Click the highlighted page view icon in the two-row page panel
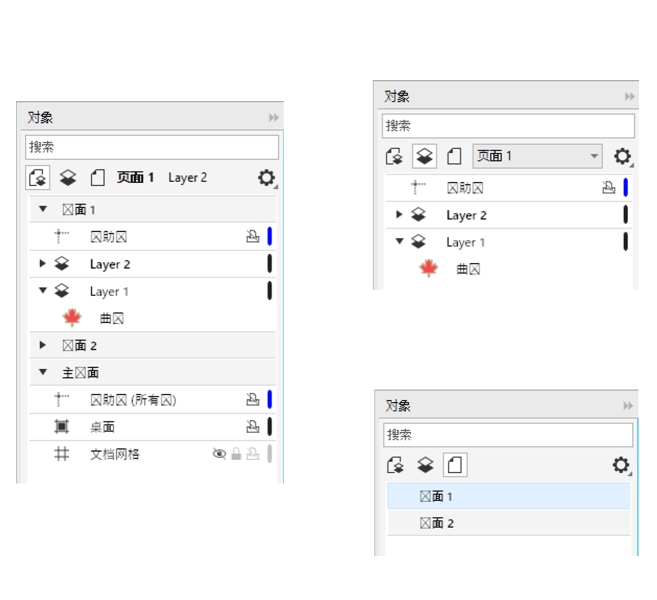The height and width of the screenshot is (600, 657). click(x=455, y=465)
